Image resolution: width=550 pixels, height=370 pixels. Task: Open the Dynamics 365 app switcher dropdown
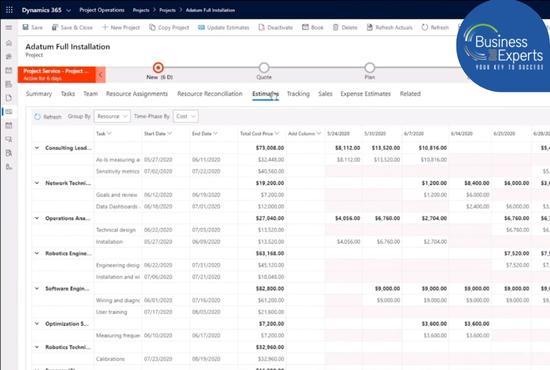[68, 10]
